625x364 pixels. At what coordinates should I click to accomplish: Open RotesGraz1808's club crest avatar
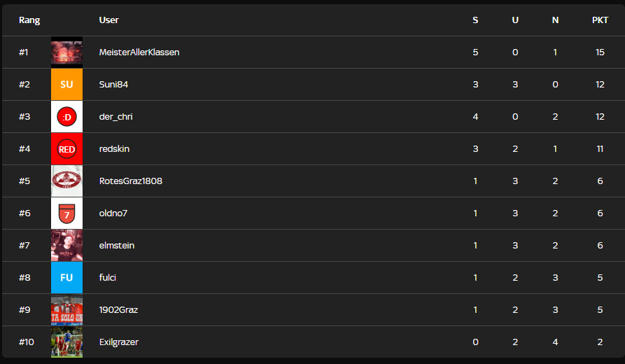(x=66, y=181)
